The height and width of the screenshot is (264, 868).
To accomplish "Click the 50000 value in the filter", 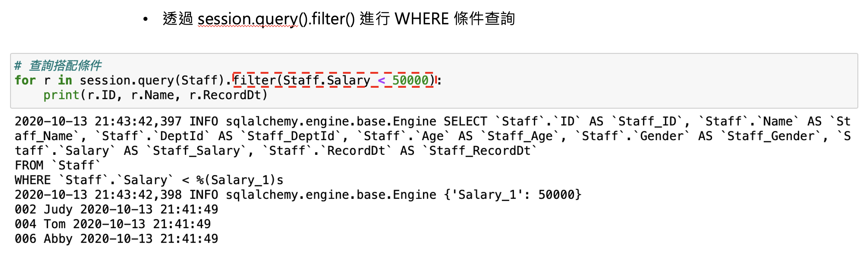I will tap(410, 80).
